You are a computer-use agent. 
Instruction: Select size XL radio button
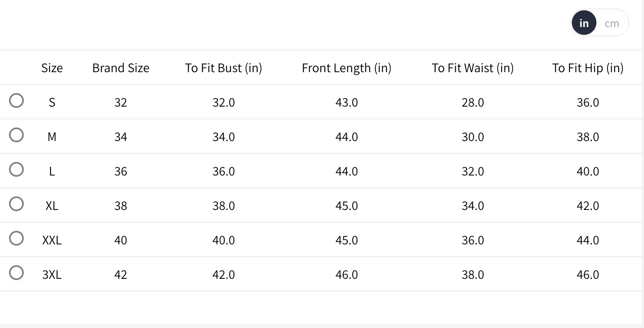[x=16, y=204]
